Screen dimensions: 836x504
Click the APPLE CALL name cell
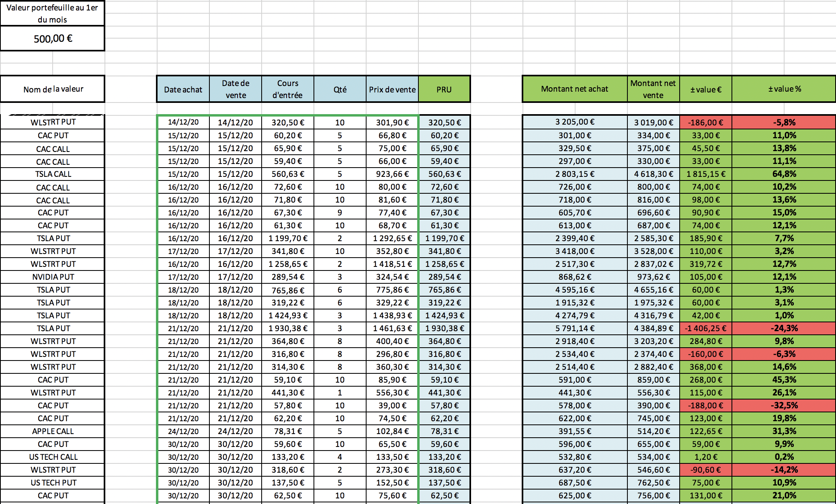pyautogui.click(x=53, y=431)
